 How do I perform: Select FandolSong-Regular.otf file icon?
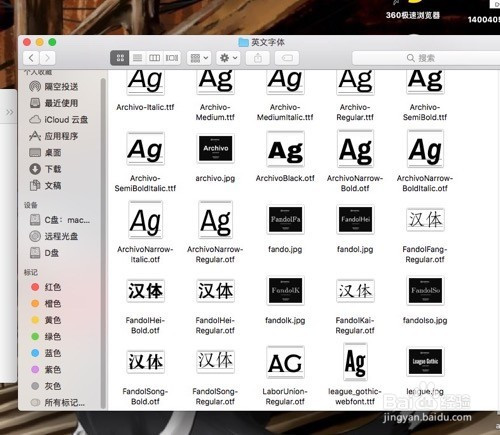[x=215, y=362]
